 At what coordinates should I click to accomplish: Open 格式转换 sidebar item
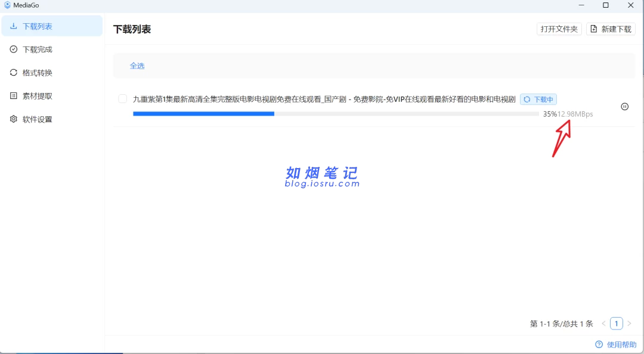(52, 73)
